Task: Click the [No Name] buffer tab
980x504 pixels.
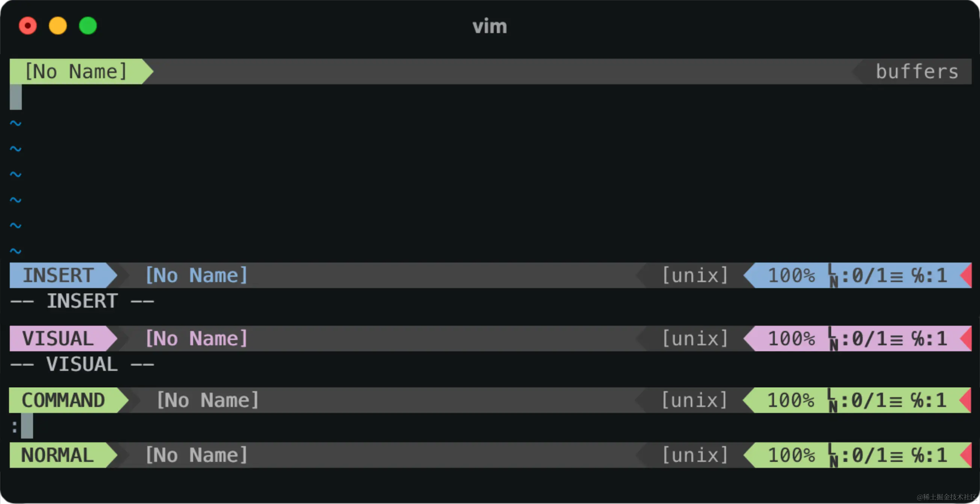Action: (76, 71)
